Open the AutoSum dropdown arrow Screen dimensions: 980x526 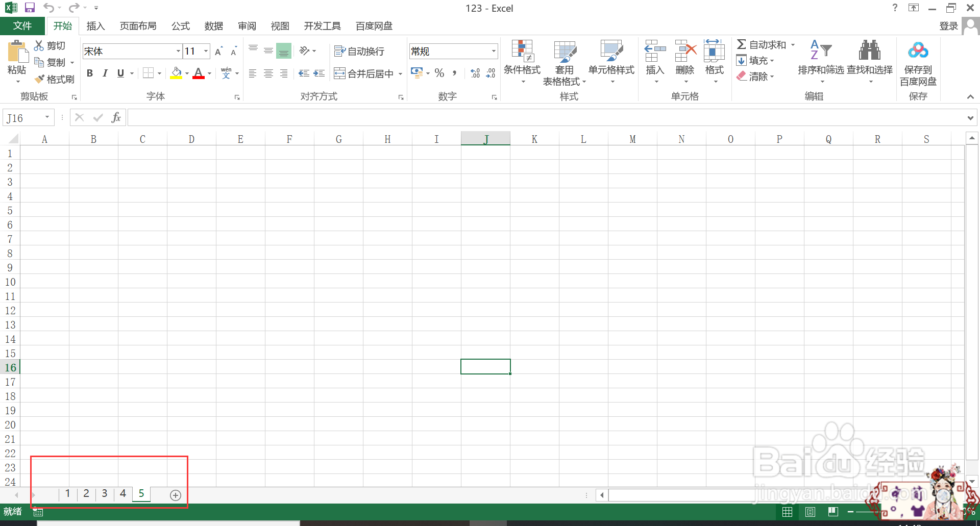pyautogui.click(x=793, y=45)
